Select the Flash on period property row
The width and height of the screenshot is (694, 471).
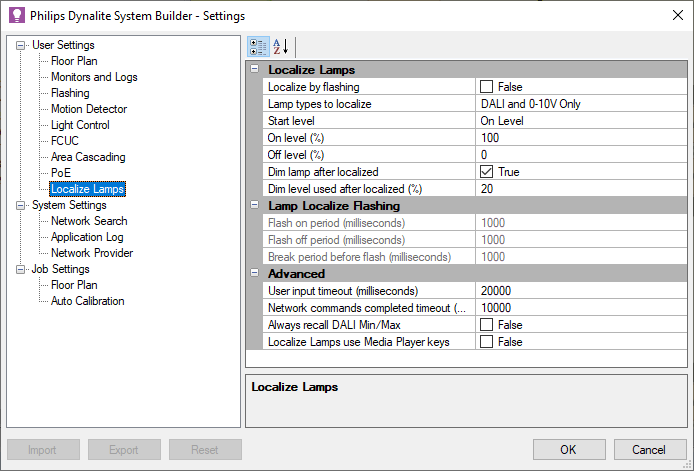[474, 223]
